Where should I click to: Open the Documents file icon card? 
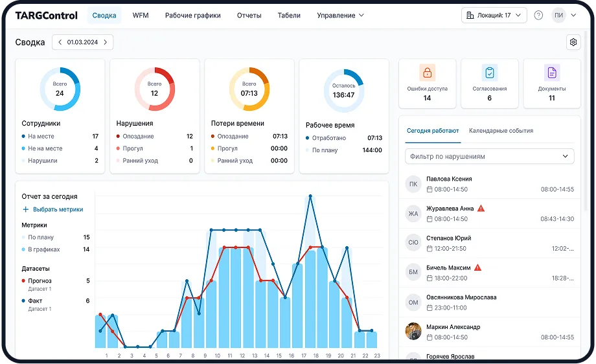tap(552, 73)
